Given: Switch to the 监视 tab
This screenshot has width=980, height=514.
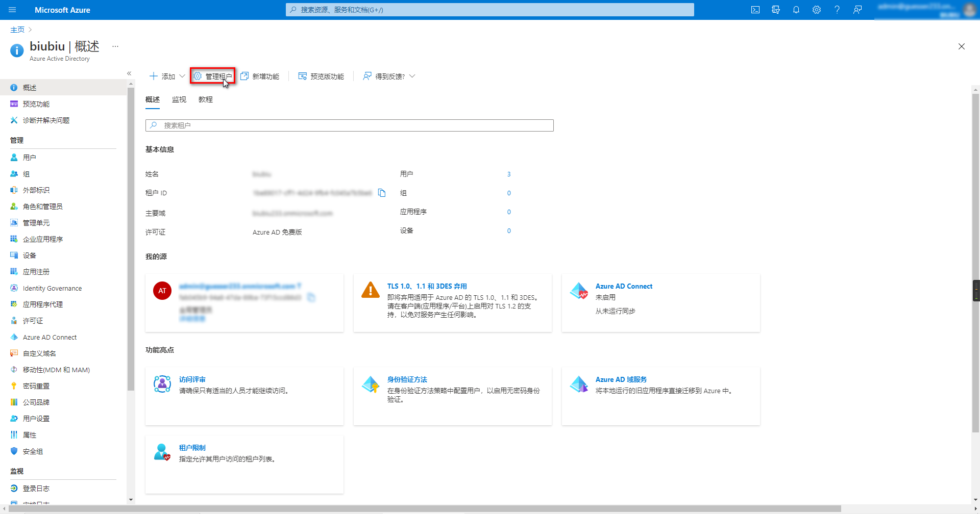Looking at the screenshot, I should [179, 99].
